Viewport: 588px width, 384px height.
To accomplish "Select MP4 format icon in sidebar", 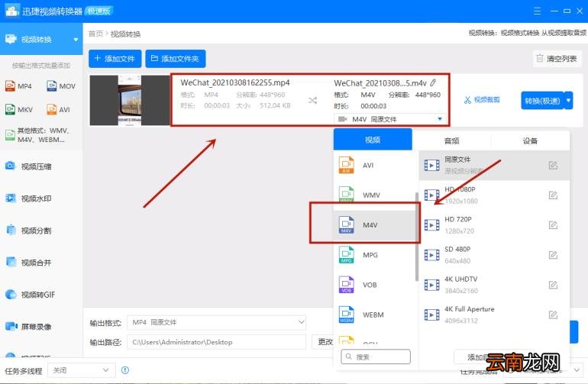I will click(x=11, y=86).
